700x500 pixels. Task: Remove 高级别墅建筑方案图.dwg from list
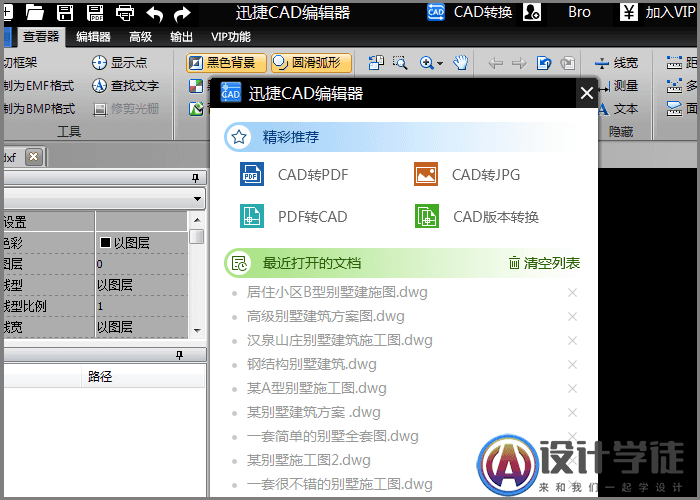tap(572, 317)
